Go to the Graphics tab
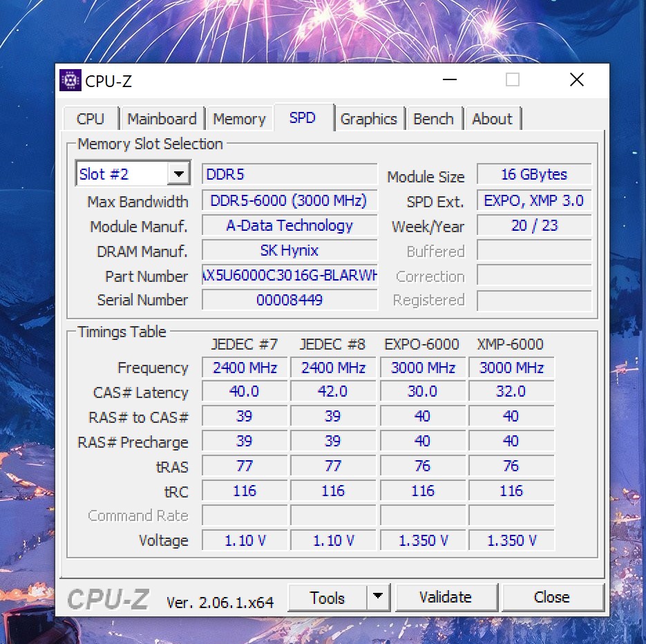The height and width of the screenshot is (644, 646). [369, 119]
